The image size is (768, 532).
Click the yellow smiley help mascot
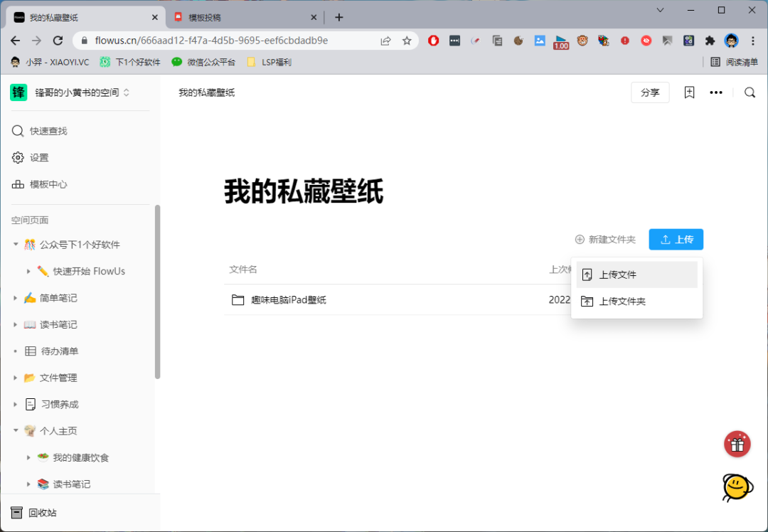[737, 487]
